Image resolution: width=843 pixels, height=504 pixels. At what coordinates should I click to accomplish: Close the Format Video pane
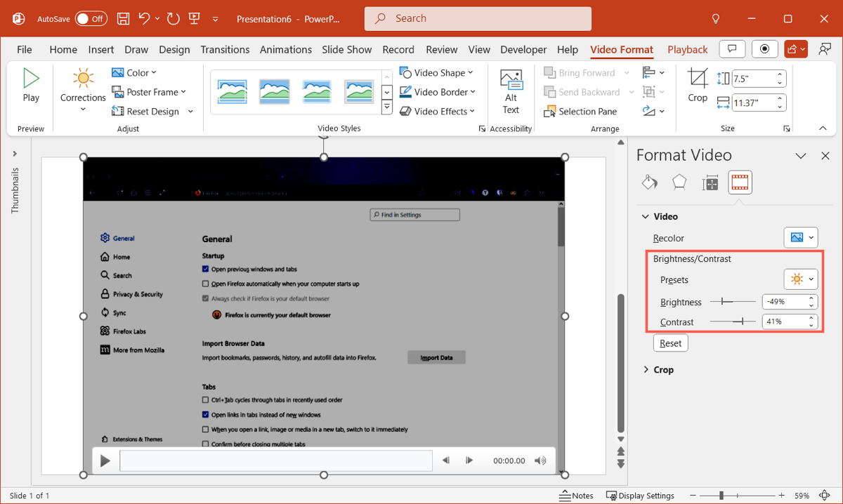(x=825, y=156)
